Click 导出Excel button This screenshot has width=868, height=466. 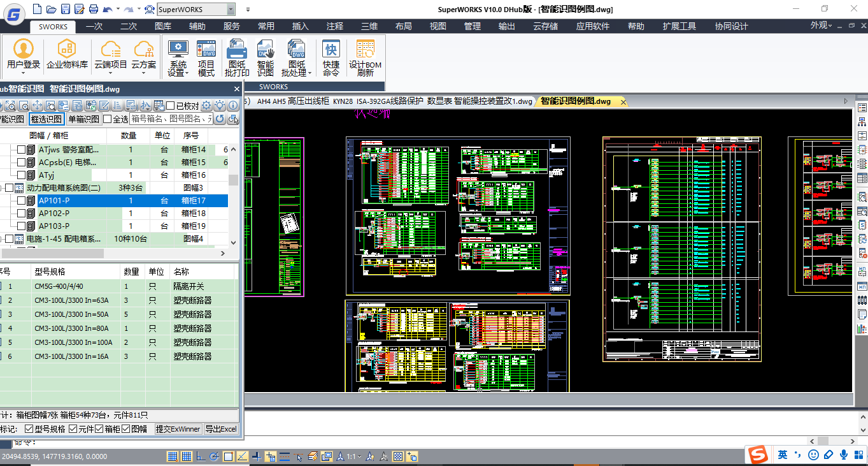tap(221, 429)
